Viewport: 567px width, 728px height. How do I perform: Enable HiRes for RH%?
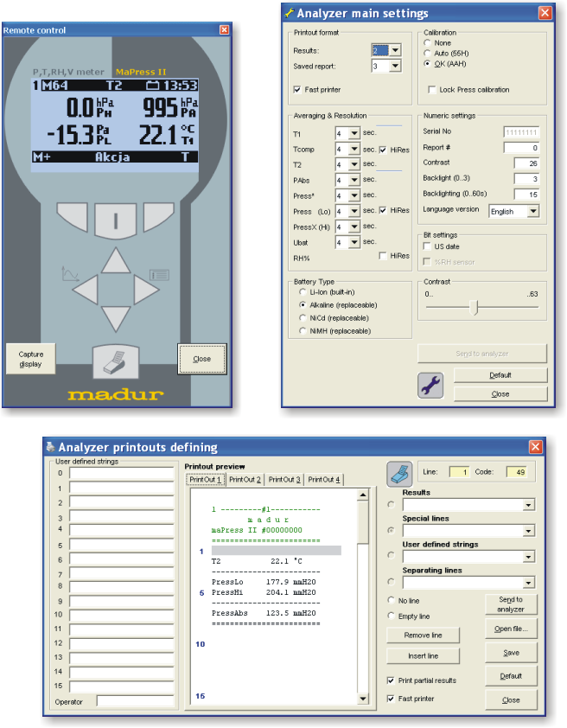tap(383, 256)
